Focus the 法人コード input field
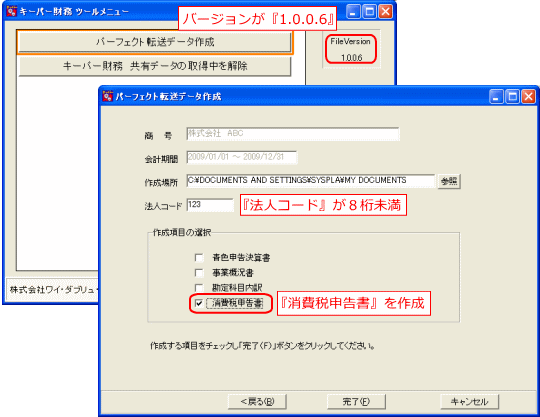The height and width of the screenshot is (417, 540). pos(210,205)
